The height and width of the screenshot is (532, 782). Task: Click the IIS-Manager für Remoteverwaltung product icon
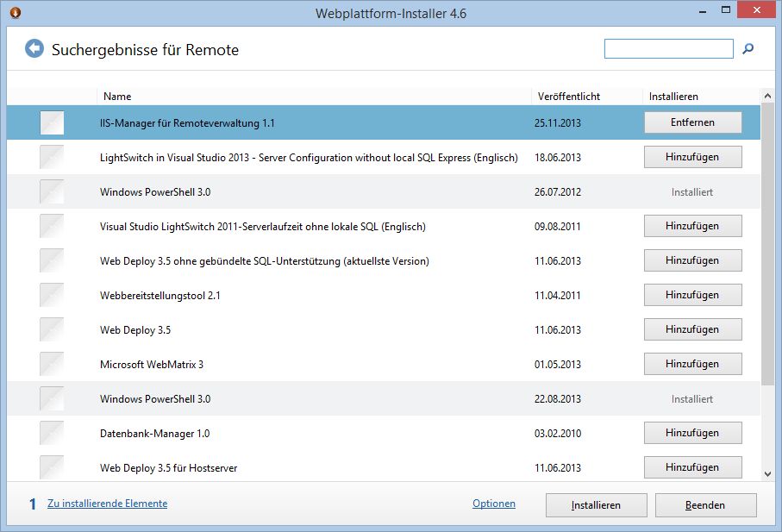(x=52, y=123)
